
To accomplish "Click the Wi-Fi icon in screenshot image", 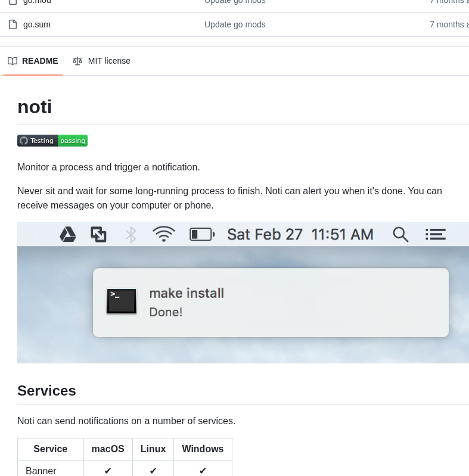I will coord(163,234).
